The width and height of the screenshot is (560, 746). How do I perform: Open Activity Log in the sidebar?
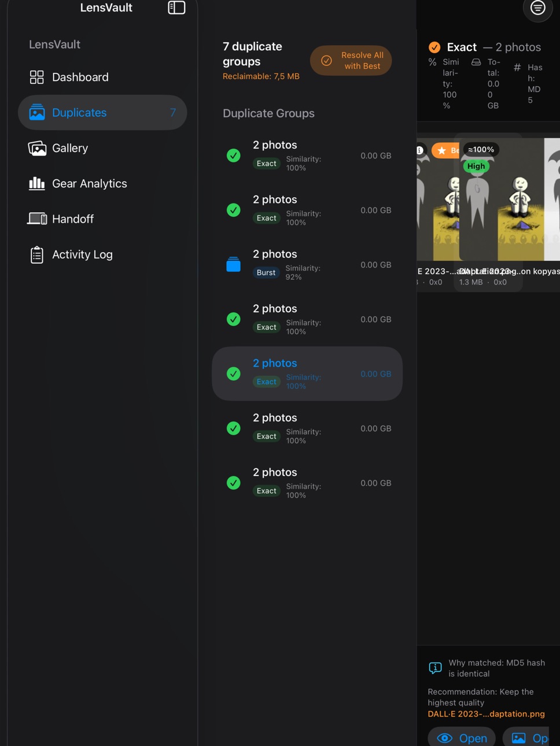102,254
